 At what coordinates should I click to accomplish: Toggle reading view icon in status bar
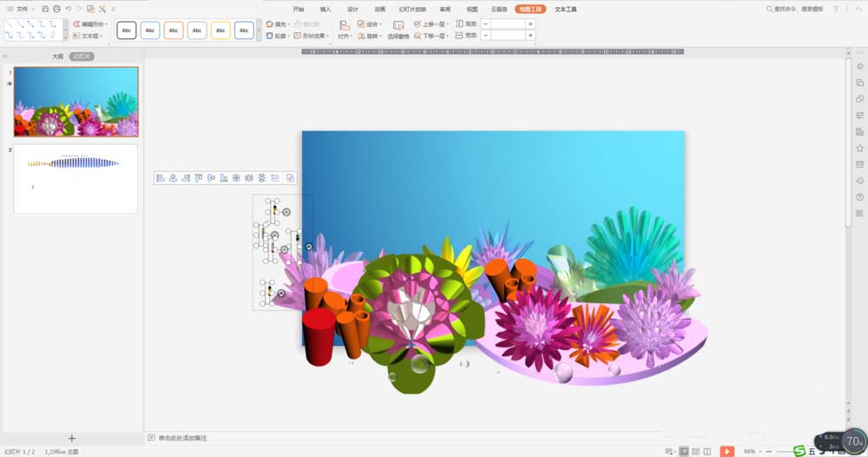pos(707,452)
